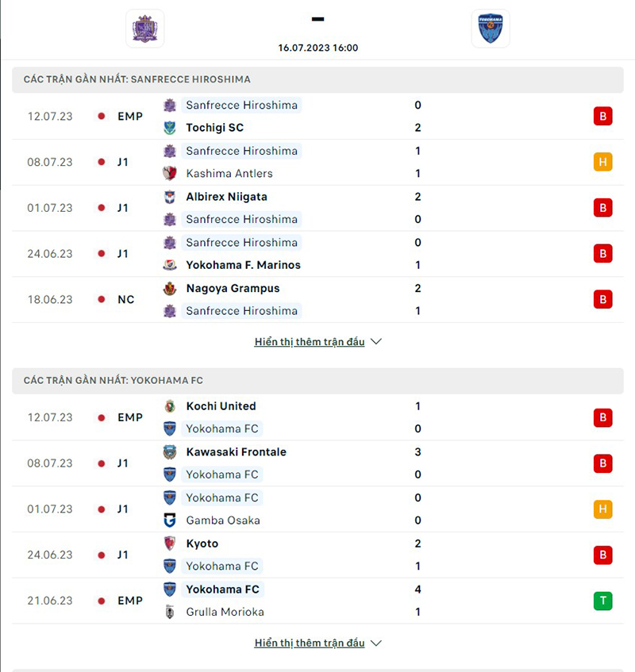The height and width of the screenshot is (672, 635).
Task: Select the Albirex Niigata club icon
Action: (x=169, y=197)
